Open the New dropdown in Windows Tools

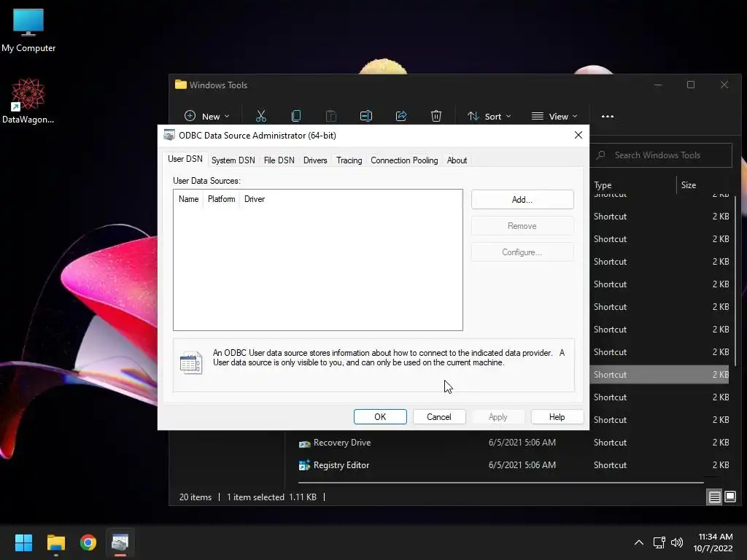click(x=206, y=116)
